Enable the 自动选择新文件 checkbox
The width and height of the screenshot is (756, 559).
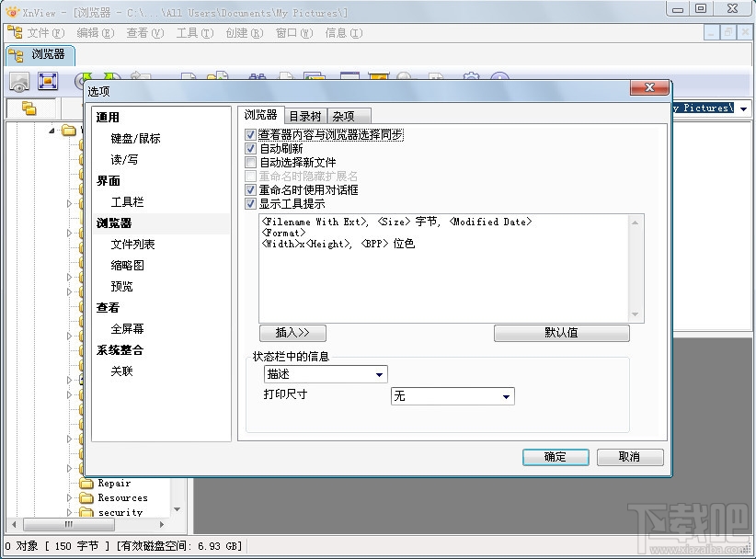(250, 164)
